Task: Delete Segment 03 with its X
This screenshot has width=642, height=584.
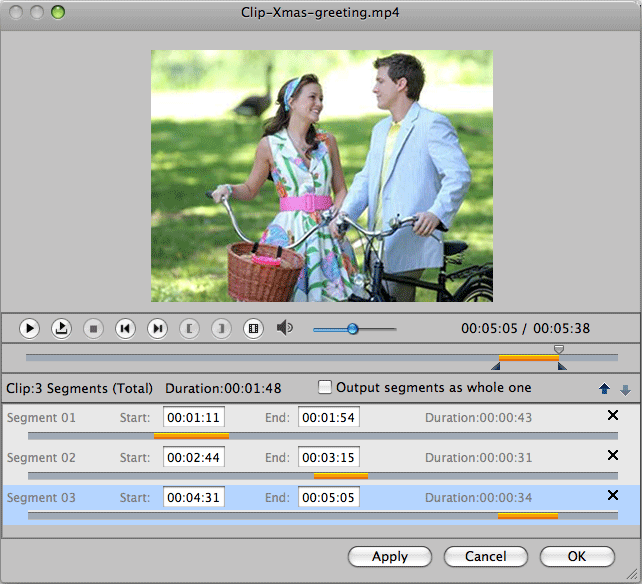Action: pyautogui.click(x=613, y=495)
